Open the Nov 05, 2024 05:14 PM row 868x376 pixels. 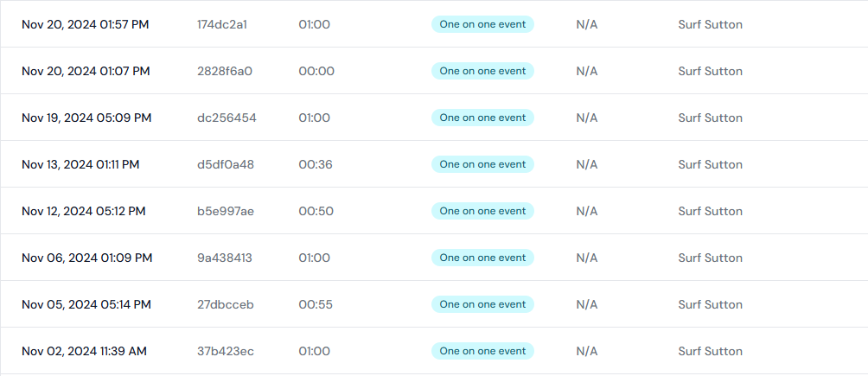click(x=86, y=304)
